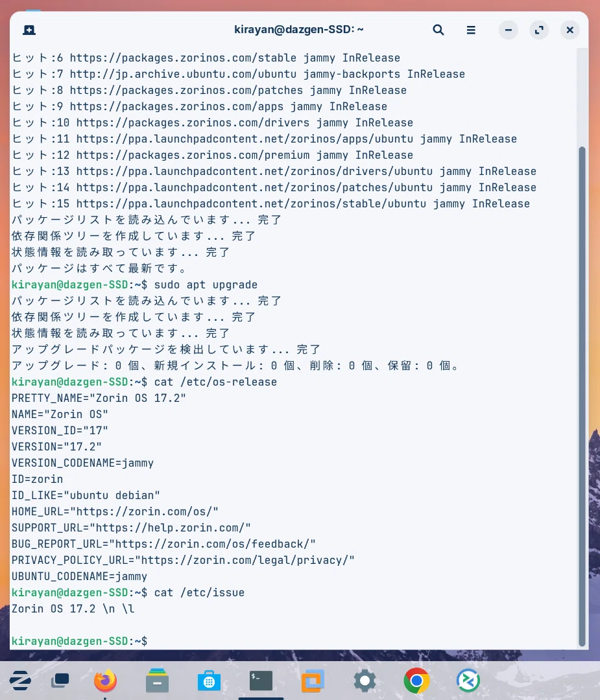
Task: Click the window title kirayan@dazgen-SSD: ~
Action: [299, 29]
